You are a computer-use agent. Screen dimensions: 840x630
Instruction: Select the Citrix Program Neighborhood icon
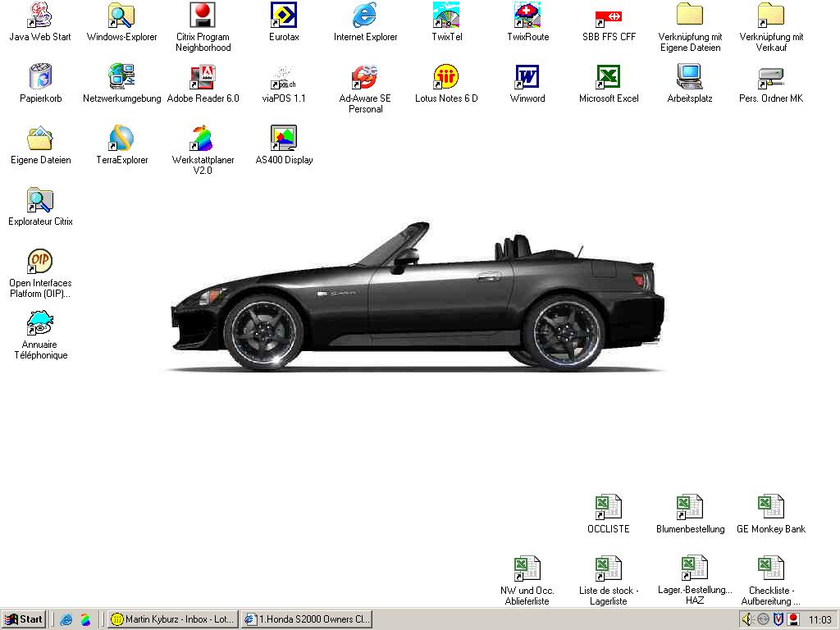pyautogui.click(x=203, y=16)
